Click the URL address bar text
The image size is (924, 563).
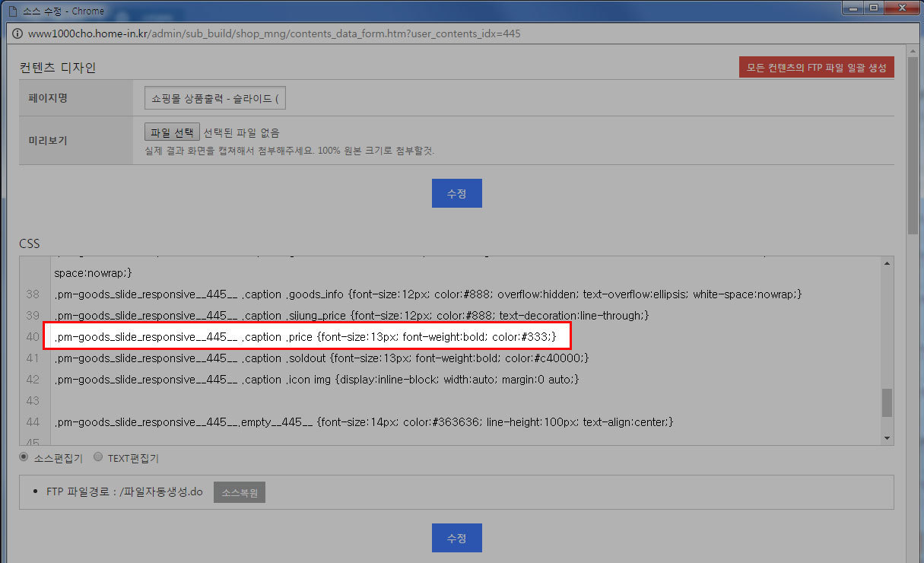275,34
